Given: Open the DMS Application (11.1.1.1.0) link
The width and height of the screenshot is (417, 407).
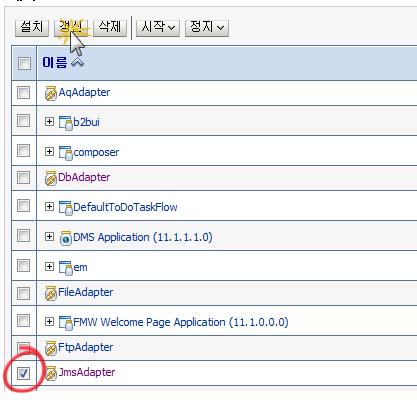Looking at the screenshot, I should 143,237.
